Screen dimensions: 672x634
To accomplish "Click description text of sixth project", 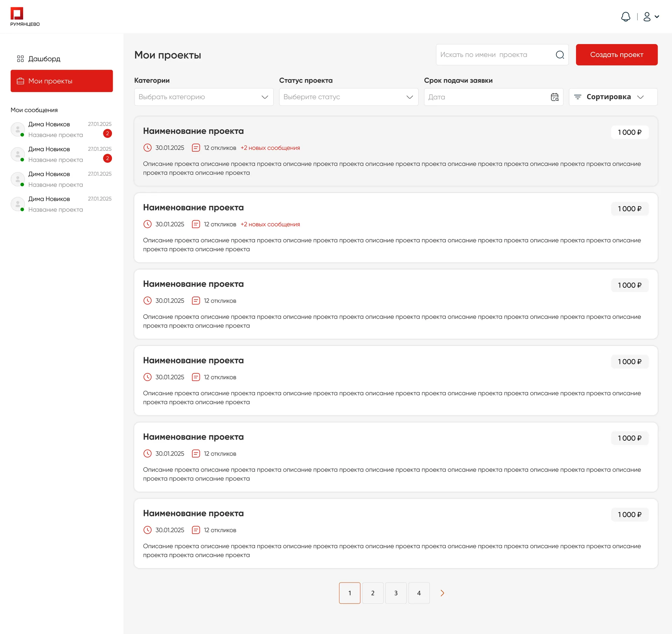I will pos(392,551).
